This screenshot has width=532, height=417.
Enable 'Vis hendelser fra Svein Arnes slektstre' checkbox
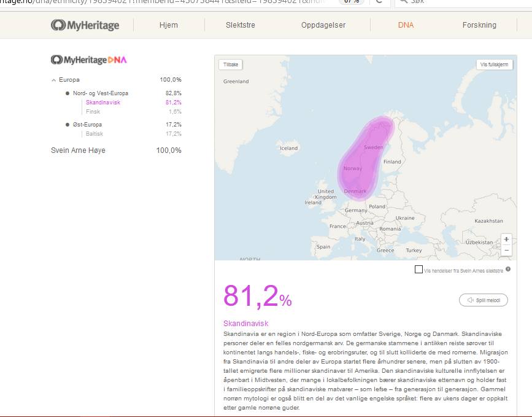(x=418, y=270)
